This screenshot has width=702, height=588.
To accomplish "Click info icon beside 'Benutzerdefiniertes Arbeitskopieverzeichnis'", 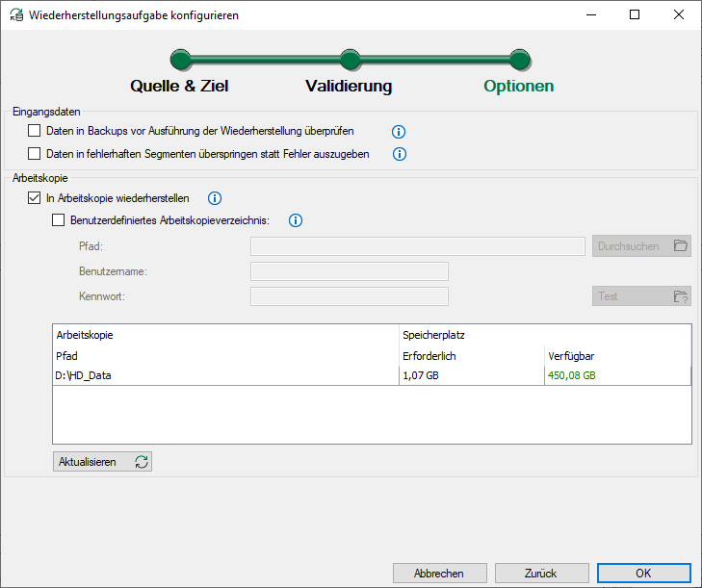I will click(x=296, y=220).
